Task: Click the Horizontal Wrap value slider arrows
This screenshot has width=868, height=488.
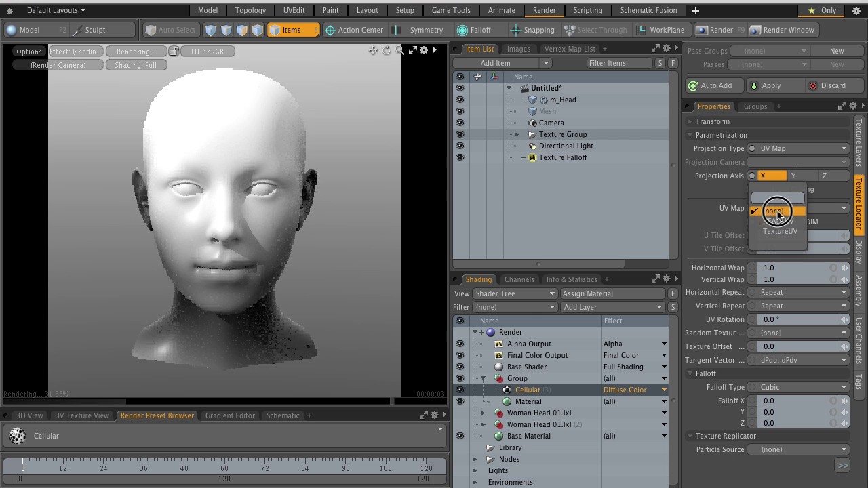Action: (x=844, y=268)
